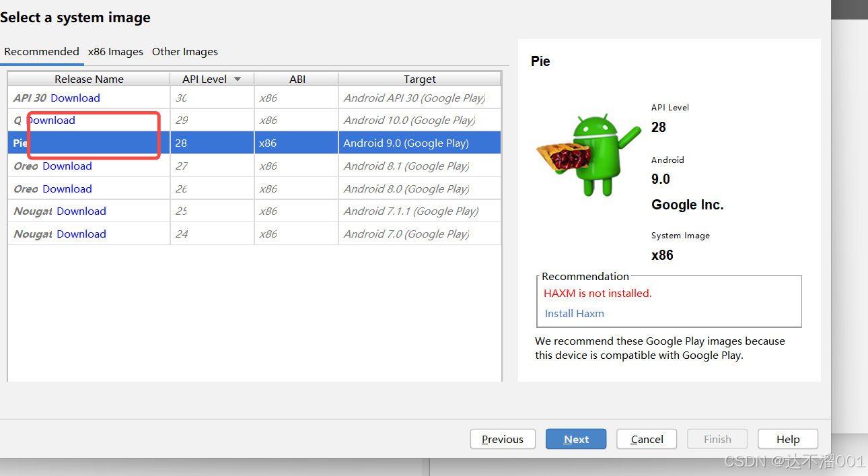Download the API 30 system image
Image resolution: width=868 pixels, height=476 pixels.
coord(75,98)
